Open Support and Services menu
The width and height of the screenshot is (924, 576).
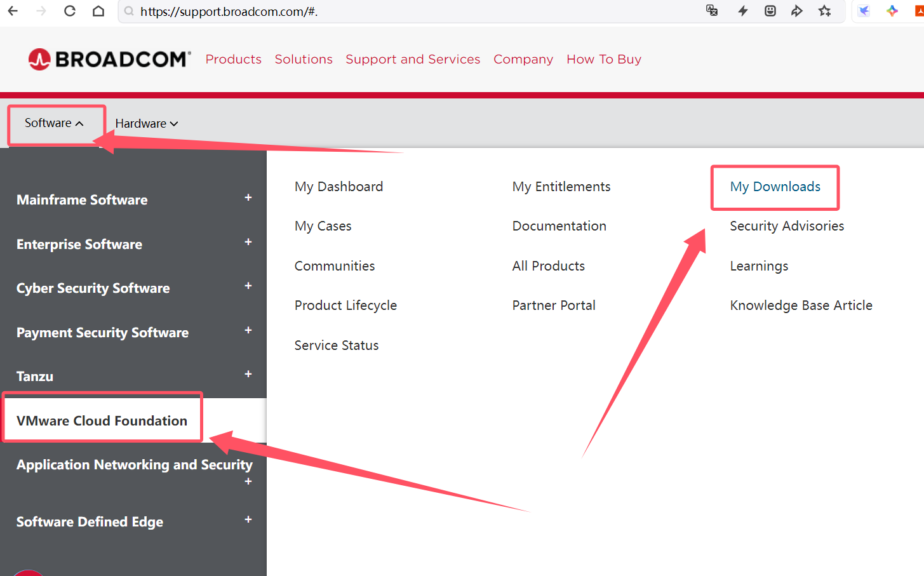(413, 59)
